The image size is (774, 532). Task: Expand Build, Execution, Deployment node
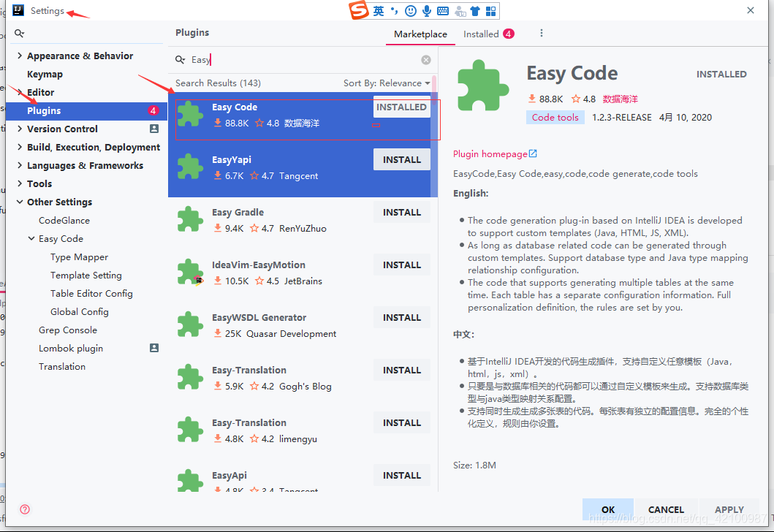[20, 147]
